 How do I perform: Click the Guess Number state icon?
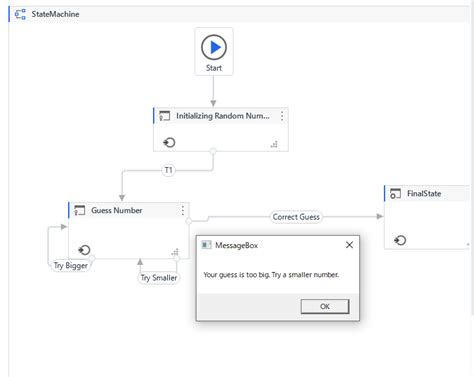coord(80,211)
